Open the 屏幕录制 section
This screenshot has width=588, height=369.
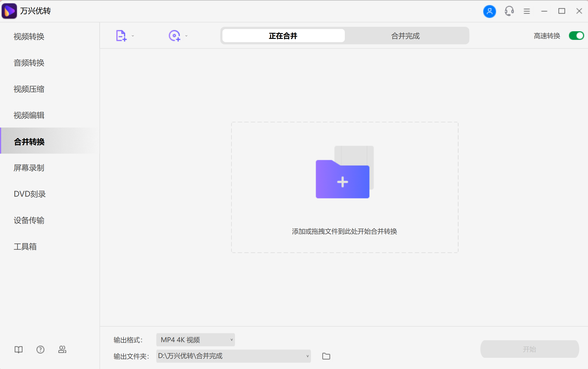click(x=29, y=168)
